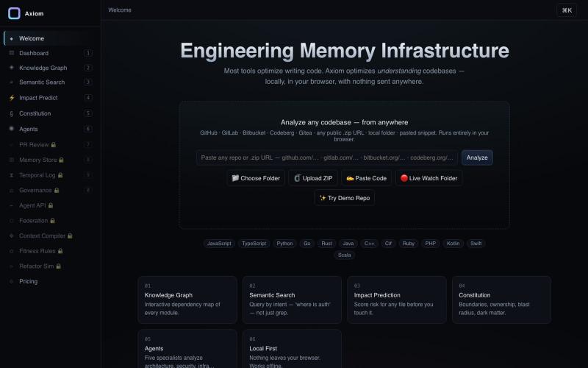The height and width of the screenshot is (368, 588).
Task: Click the C++ language tag
Action: point(369,244)
